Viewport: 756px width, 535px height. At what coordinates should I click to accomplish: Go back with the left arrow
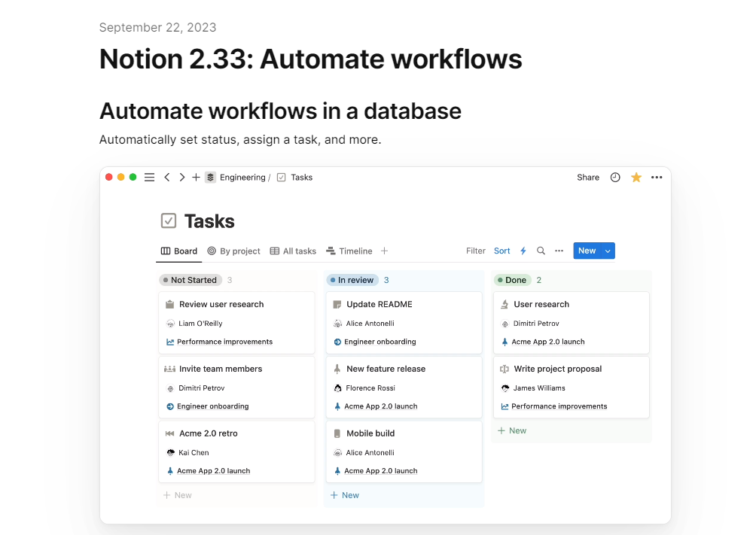167,178
